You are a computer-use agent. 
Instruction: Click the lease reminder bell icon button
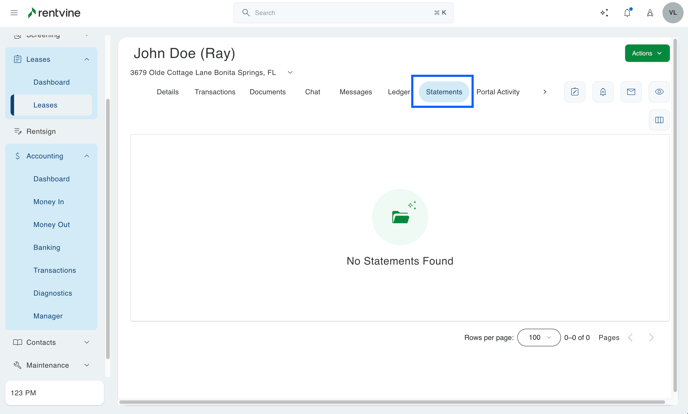pos(603,92)
